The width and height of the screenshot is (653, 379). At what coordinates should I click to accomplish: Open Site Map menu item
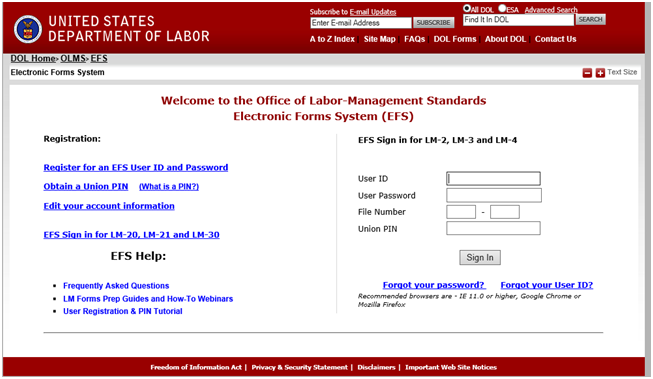[x=379, y=39]
